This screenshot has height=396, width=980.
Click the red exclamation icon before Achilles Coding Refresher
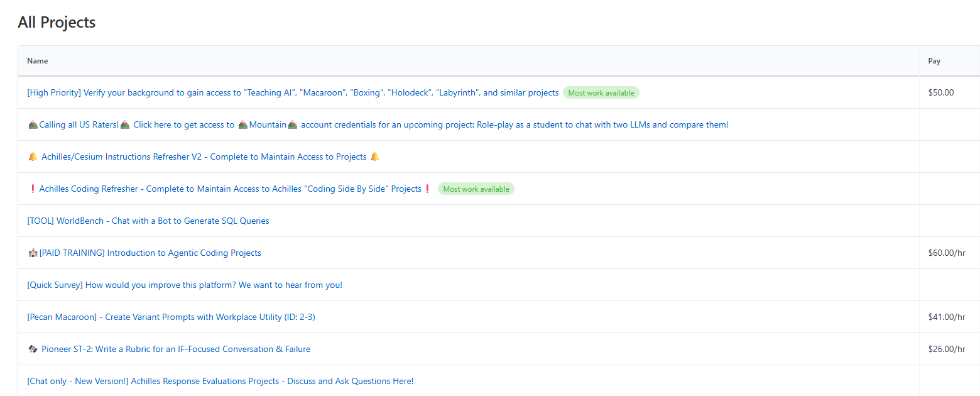tap(33, 189)
